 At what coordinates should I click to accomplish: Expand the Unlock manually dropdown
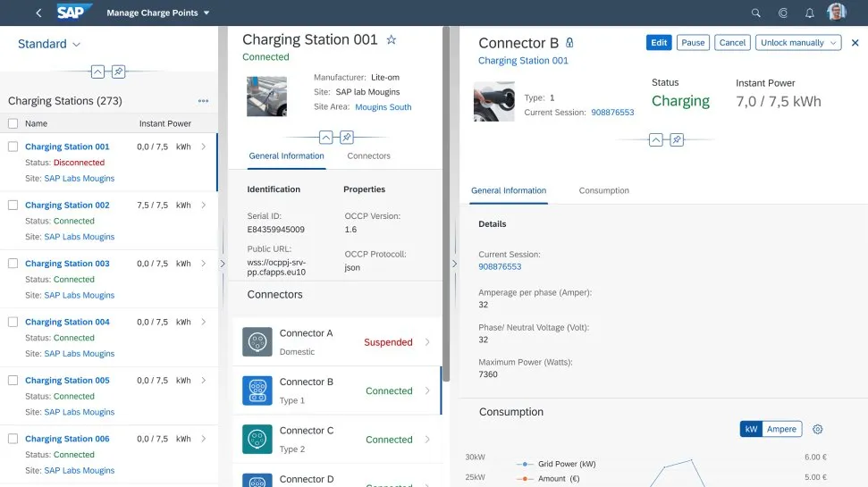(x=833, y=43)
